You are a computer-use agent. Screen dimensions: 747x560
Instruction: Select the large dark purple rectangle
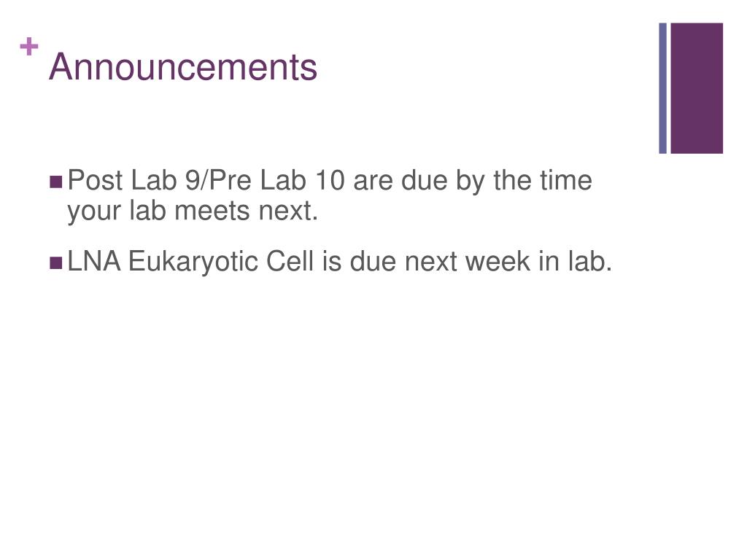click(697, 88)
